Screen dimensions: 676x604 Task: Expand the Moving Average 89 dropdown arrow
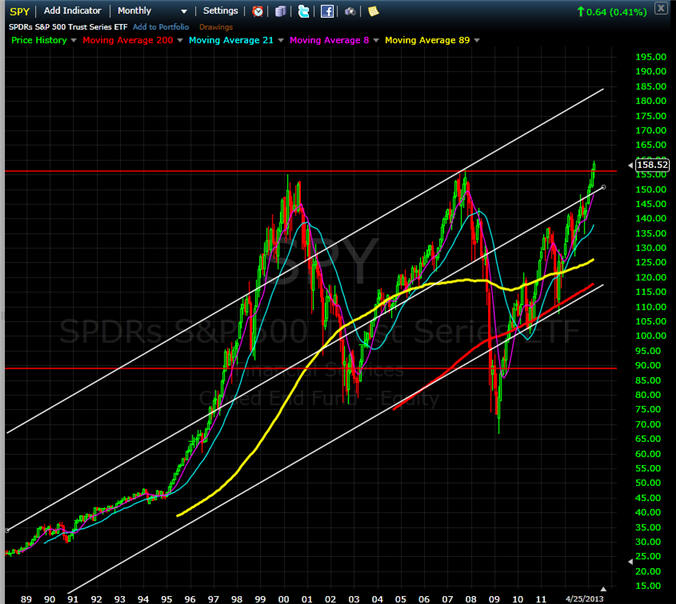point(477,40)
